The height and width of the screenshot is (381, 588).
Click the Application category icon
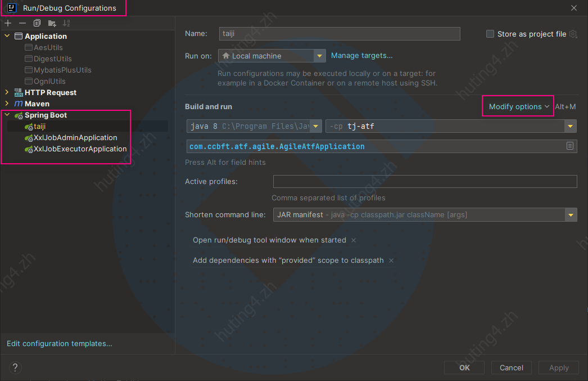click(x=19, y=36)
